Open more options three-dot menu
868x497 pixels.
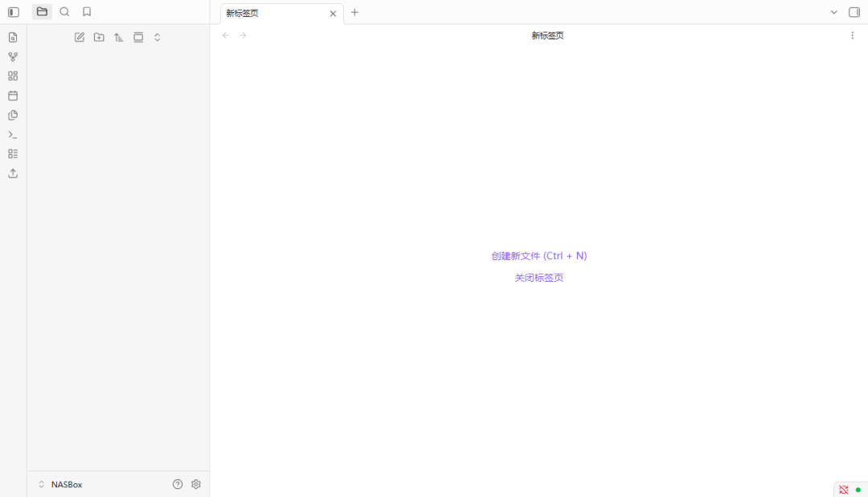pos(853,35)
